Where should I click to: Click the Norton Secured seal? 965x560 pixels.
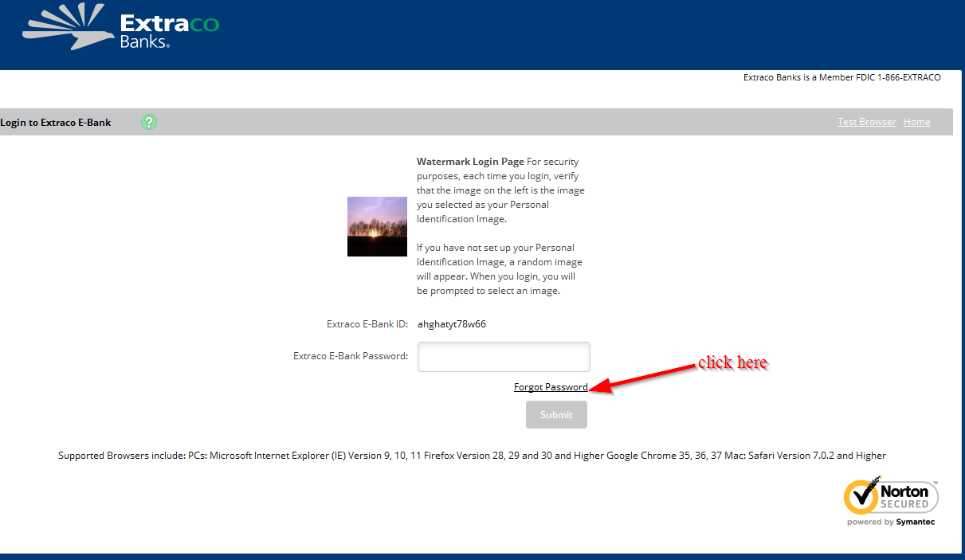[891, 501]
